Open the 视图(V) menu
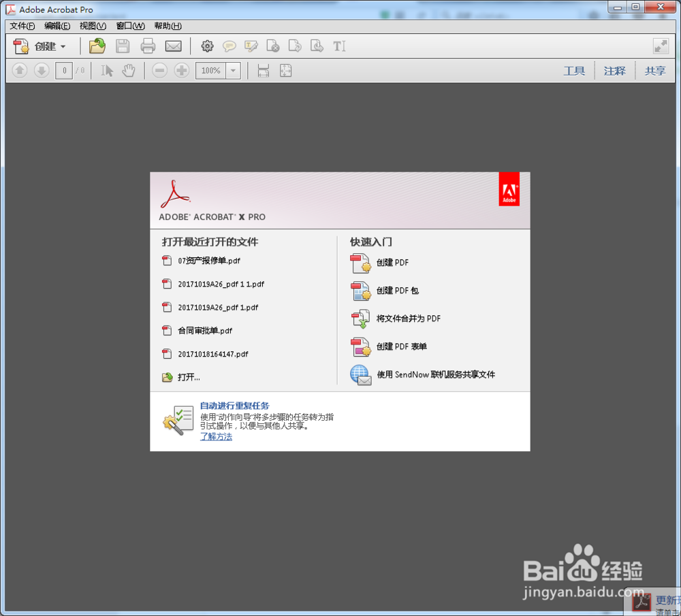Image resolution: width=681 pixels, height=616 pixels. (93, 26)
